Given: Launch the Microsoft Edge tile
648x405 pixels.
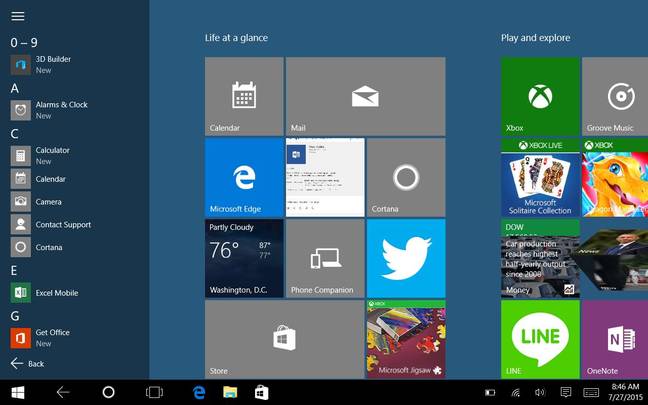Looking at the screenshot, I should pyautogui.click(x=244, y=177).
